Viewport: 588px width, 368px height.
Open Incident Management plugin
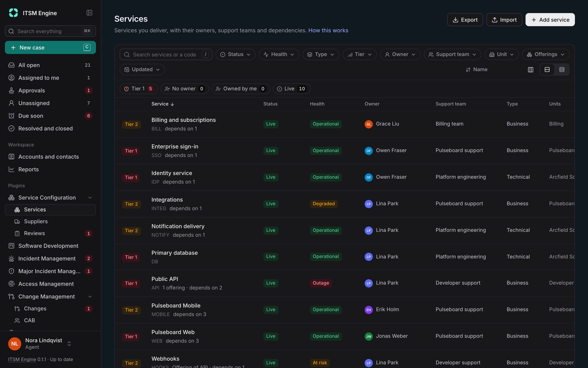pos(50,258)
